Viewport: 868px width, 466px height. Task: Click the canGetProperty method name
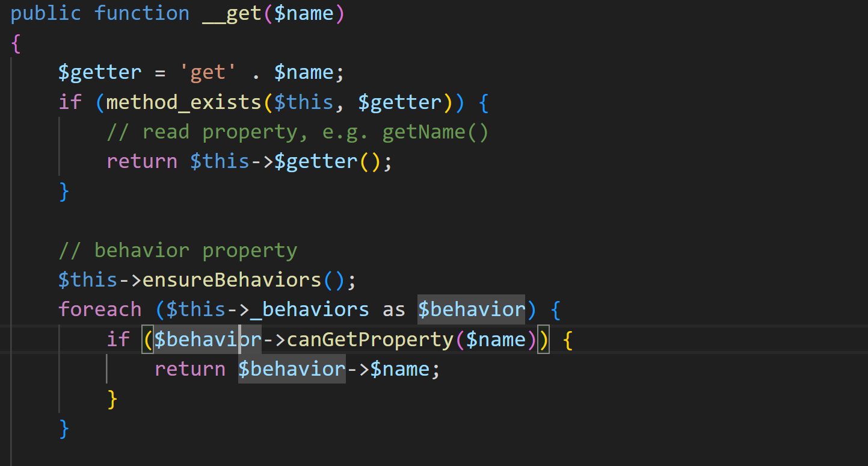pyautogui.click(x=370, y=340)
